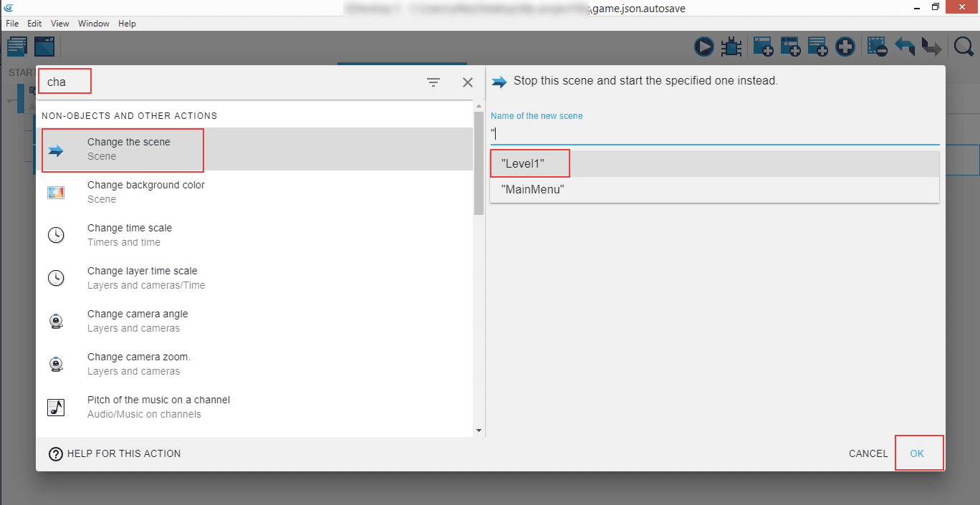Click the Undo arrow icon

tap(905, 47)
